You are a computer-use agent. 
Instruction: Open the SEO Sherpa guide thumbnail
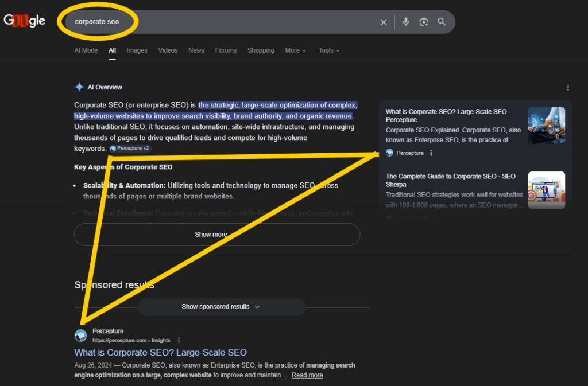point(546,190)
